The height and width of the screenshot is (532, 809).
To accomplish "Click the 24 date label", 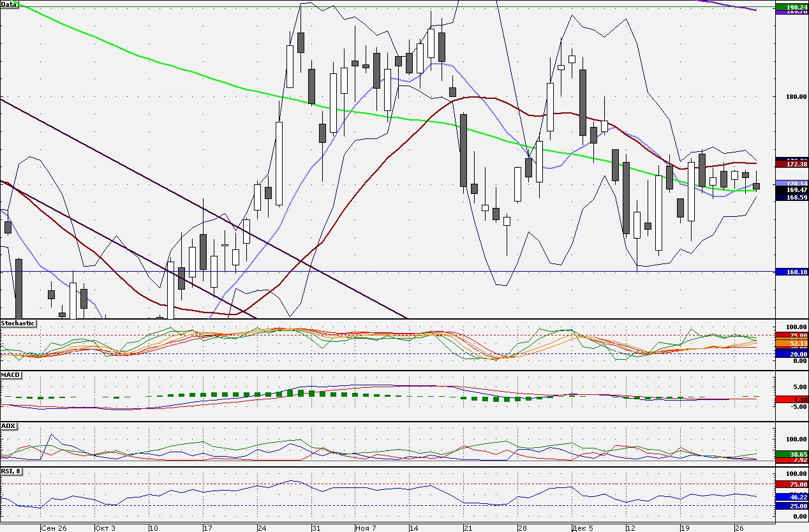I will tap(262, 528).
